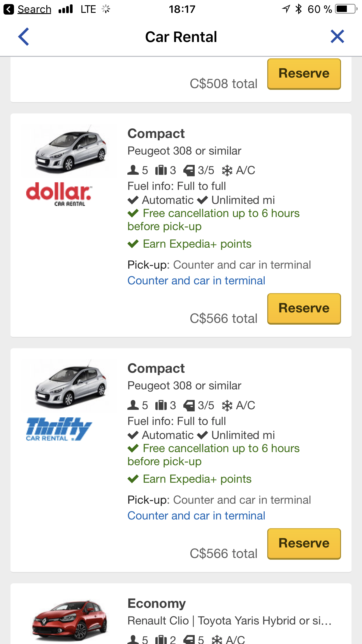The height and width of the screenshot is (644, 362).
Task: Open Dollar's Counter and car in terminal link
Action: (x=196, y=281)
